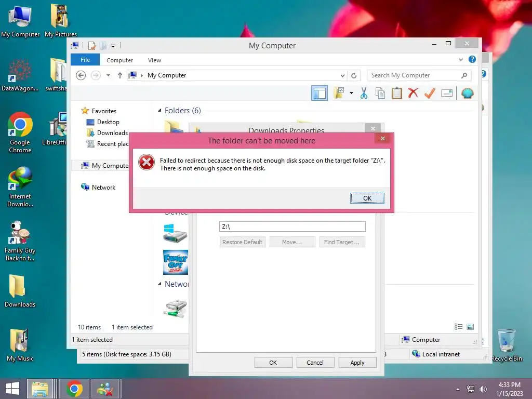This screenshot has width=532, height=399.
Task: Select the Windows drive icon
Action: click(175, 233)
